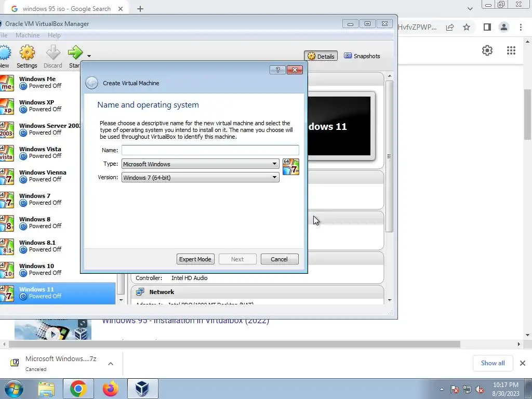This screenshot has width=532, height=399.
Task: Click the Windows Start orb
Action: tap(14, 389)
